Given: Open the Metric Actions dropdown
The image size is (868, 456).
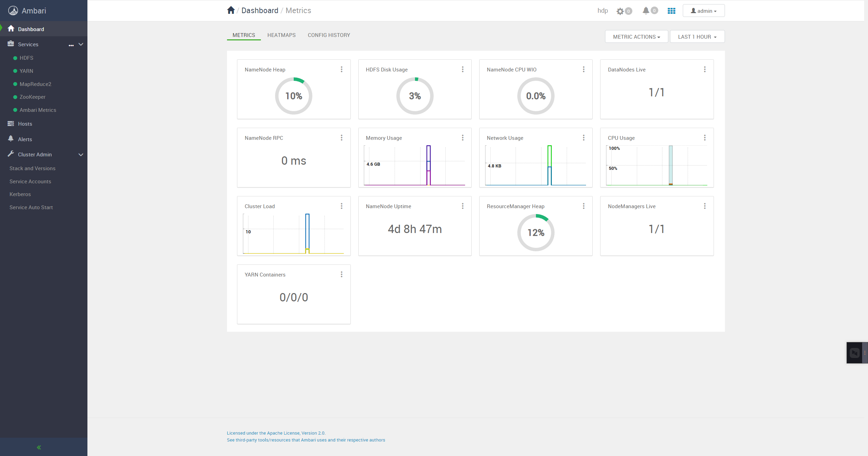Looking at the screenshot, I should tap(636, 37).
